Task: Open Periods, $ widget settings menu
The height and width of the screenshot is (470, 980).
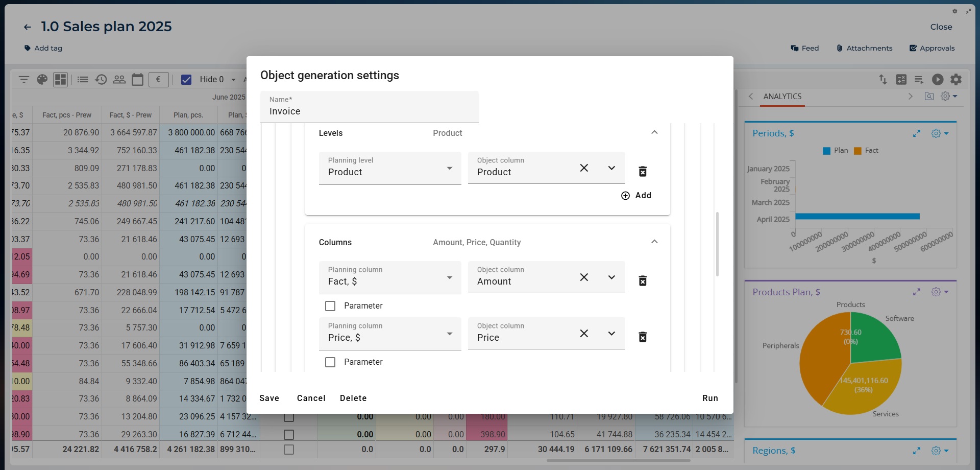Action: pos(940,133)
